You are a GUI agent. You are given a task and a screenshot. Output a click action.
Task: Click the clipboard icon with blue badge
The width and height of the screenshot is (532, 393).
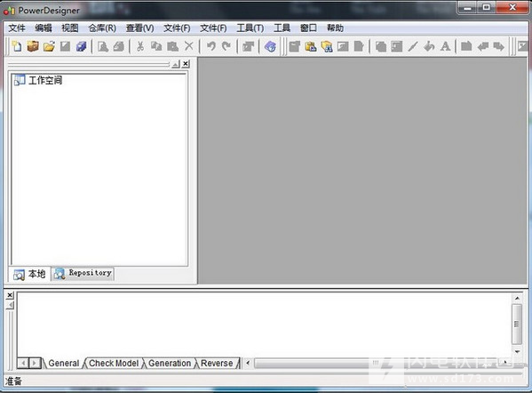(311, 46)
